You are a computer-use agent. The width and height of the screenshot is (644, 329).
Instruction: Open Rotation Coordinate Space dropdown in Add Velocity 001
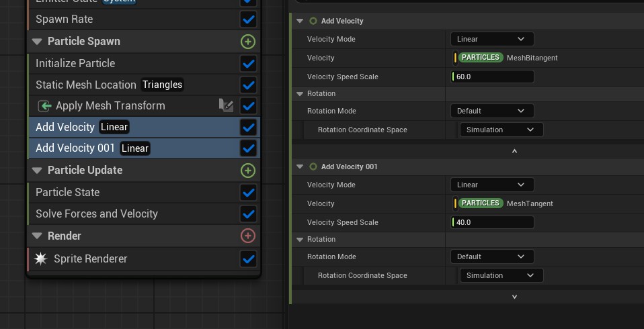501,275
